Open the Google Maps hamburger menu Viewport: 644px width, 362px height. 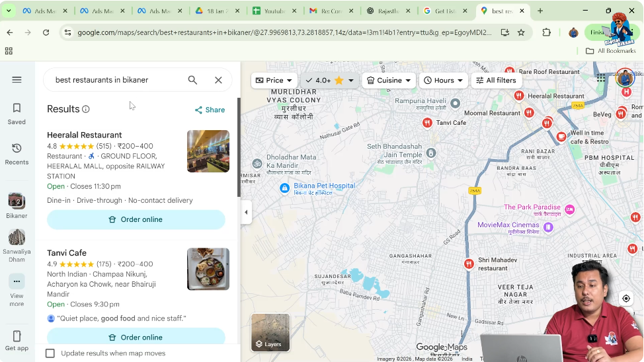click(17, 80)
